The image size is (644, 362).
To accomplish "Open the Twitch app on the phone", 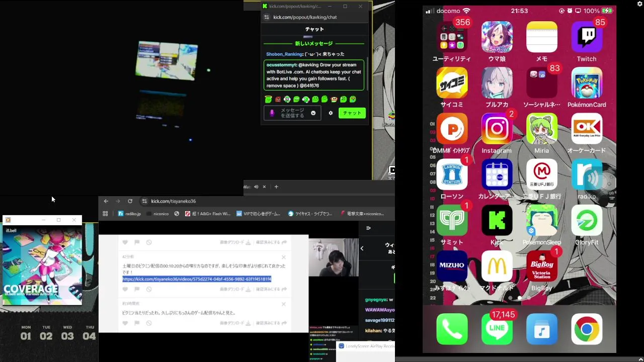I will pos(587,37).
